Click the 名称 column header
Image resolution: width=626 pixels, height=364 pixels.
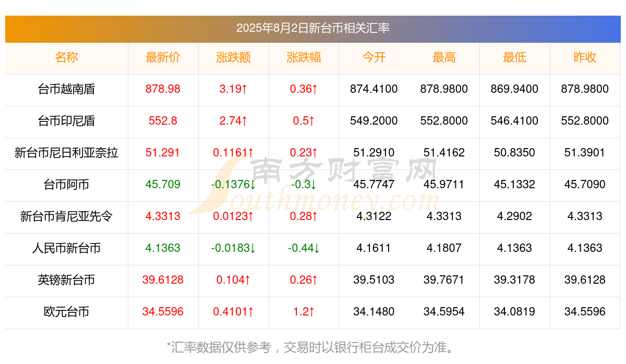pyautogui.click(x=66, y=57)
